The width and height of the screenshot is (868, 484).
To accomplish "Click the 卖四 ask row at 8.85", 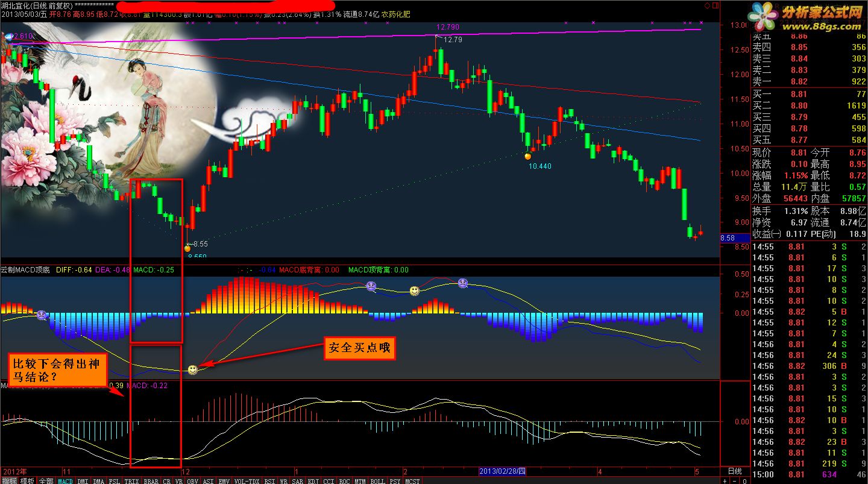I will (810, 48).
